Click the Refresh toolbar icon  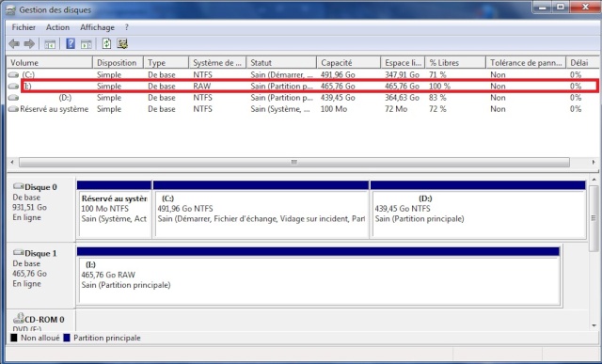tap(106, 43)
